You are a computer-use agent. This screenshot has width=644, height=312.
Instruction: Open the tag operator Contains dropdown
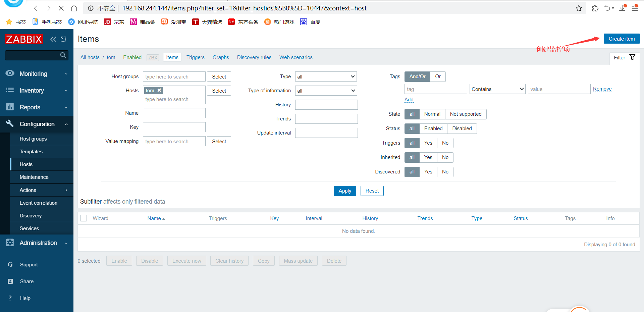tap(497, 89)
